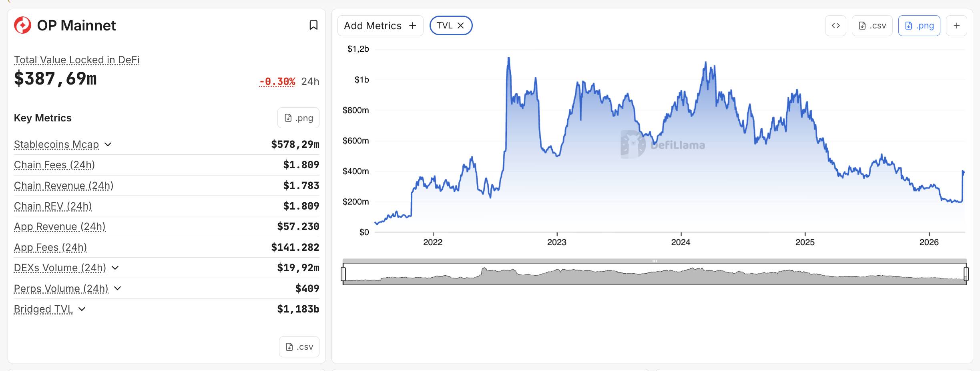The image size is (980, 371).
Task: Click the OP Mainnet logo icon
Action: (23, 25)
